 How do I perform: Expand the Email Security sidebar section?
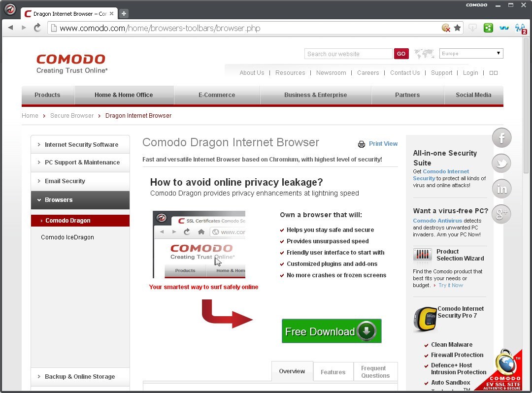[x=80, y=181]
